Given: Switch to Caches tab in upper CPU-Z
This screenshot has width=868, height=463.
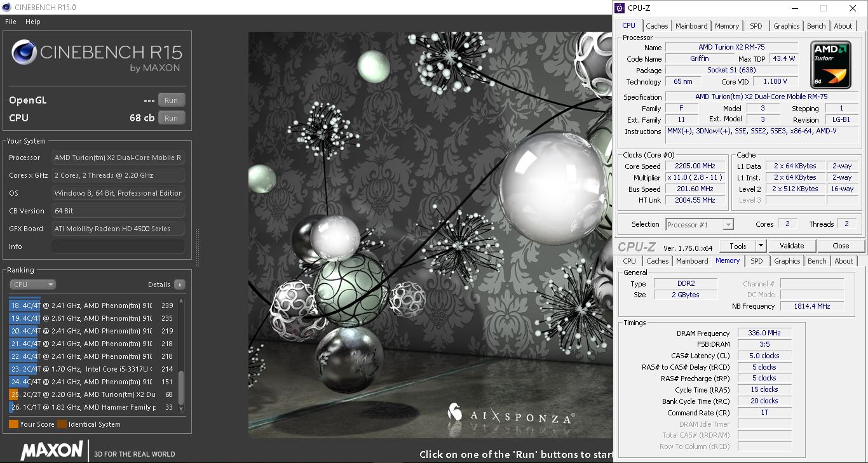Looking at the screenshot, I should coord(657,26).
